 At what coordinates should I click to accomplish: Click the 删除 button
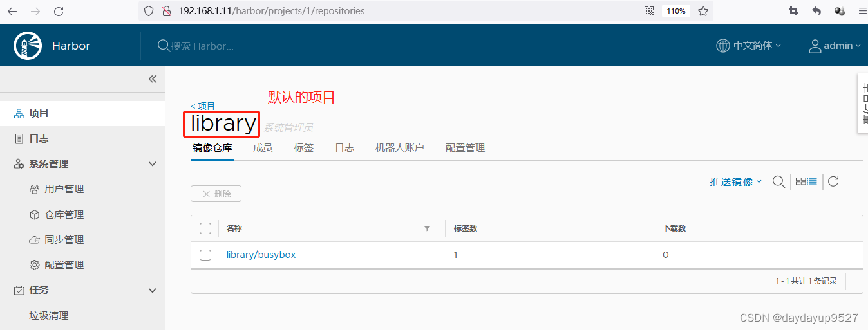(216, 194)
